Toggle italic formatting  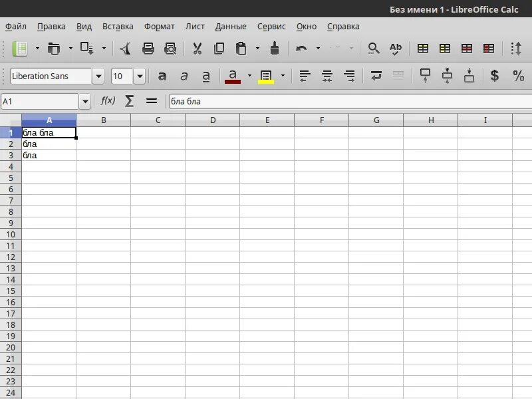184,76
